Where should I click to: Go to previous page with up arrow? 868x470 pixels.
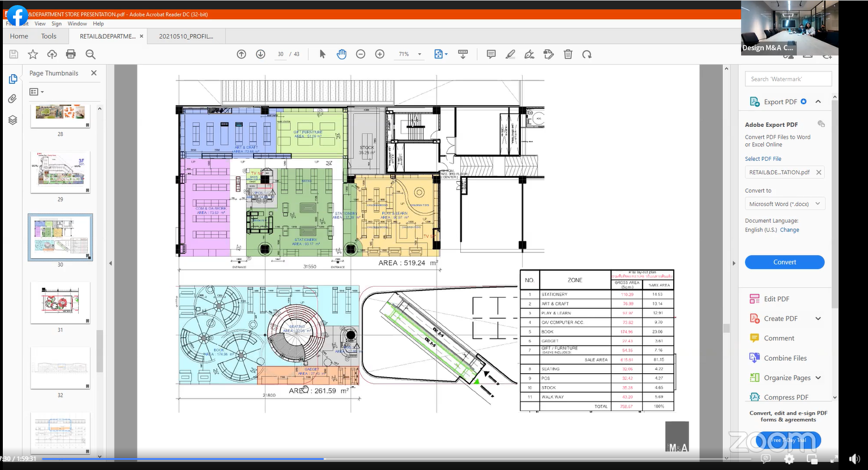coord(241,54)
